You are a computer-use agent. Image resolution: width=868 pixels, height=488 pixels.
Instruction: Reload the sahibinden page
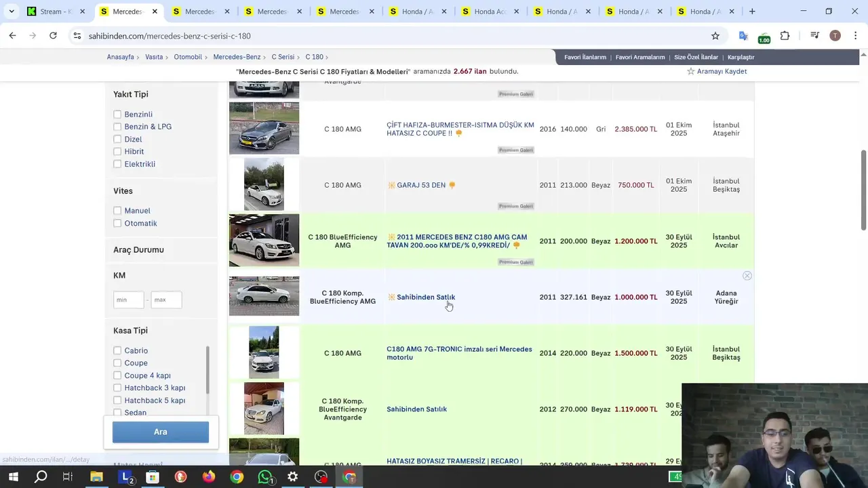tap(53, 36)
